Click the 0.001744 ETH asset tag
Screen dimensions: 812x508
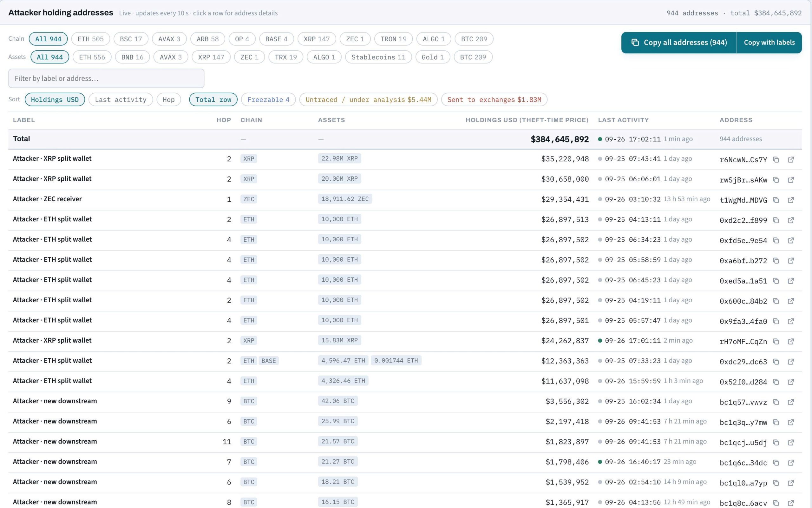(396, 360)
